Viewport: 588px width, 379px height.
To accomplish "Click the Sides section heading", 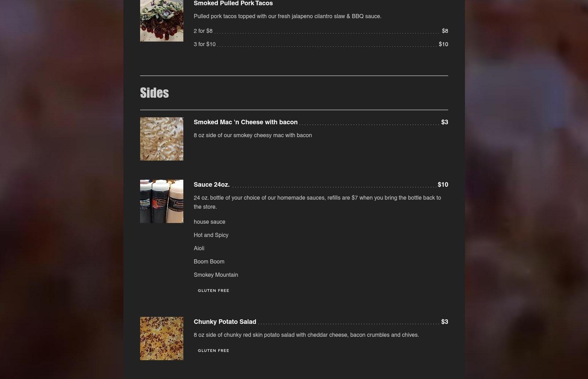I will (154, 93).
